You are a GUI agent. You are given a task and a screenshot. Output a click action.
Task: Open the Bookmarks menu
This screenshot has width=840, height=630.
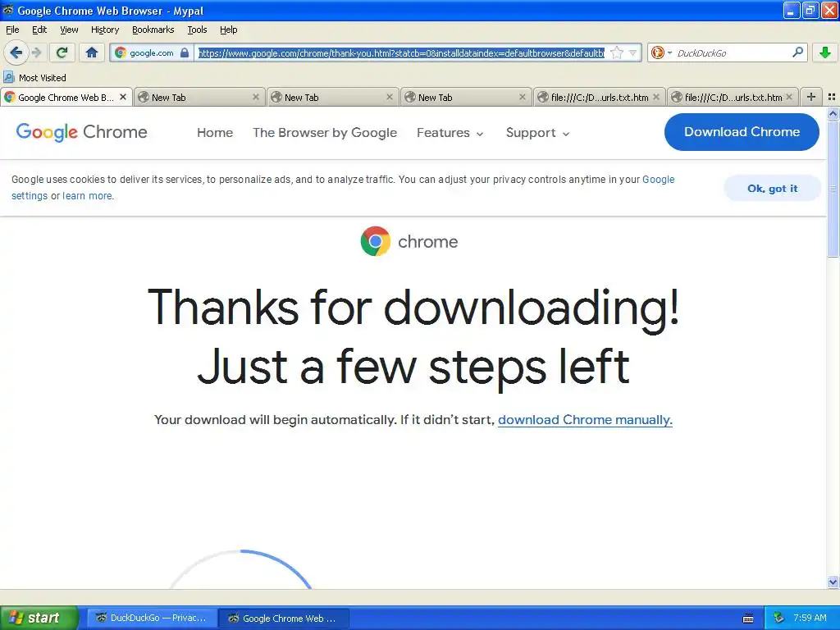coord(153,30)
